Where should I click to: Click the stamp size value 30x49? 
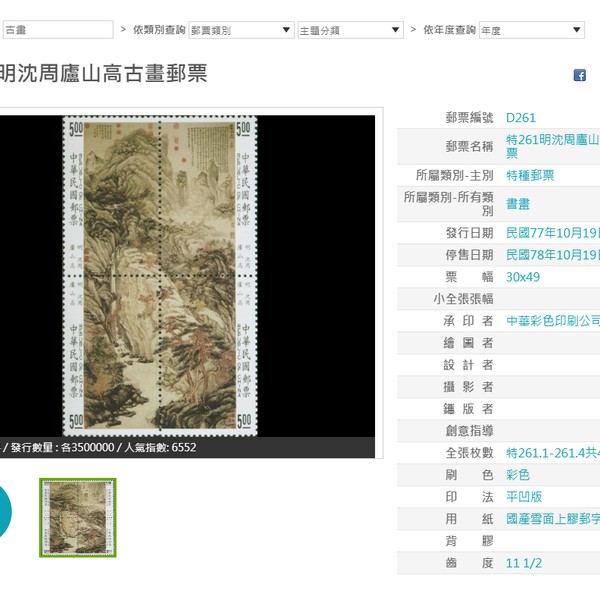pos(523,277)
